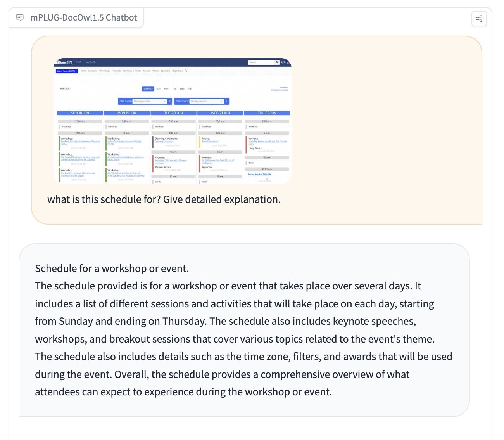Open the Poster Session THU-AM link
The image size is (504, 440).
pyautogui.click(x=259, y=175)
